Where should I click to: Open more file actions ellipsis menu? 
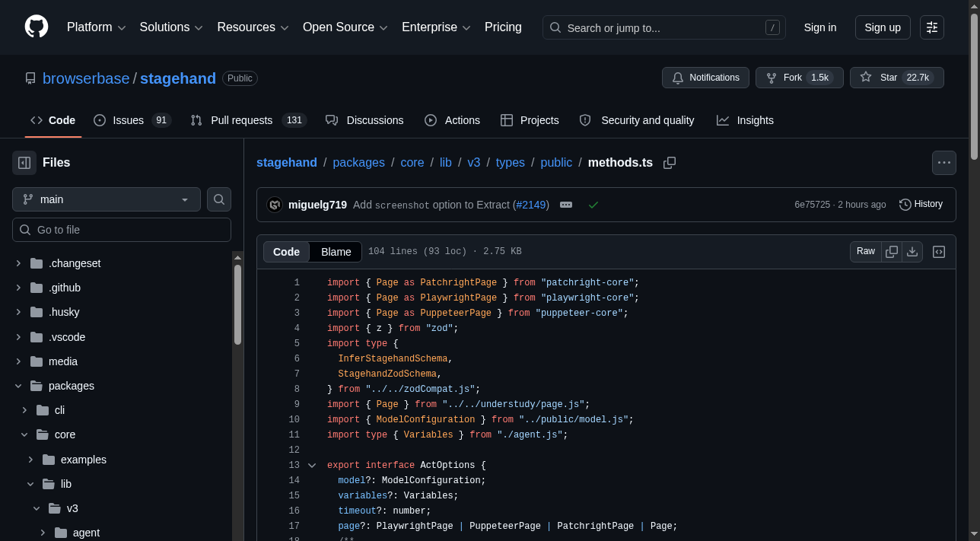click(944, 163)
